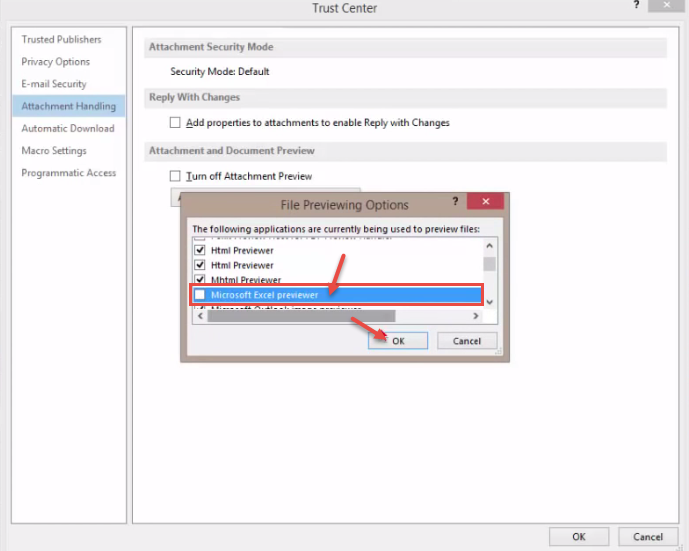
Task: Click the Trust Center OK button
Action: pos(579,536)
